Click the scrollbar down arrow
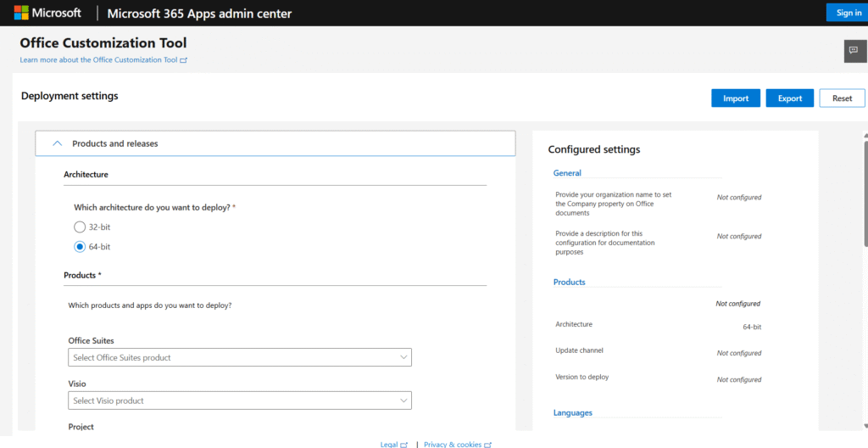 865,426
